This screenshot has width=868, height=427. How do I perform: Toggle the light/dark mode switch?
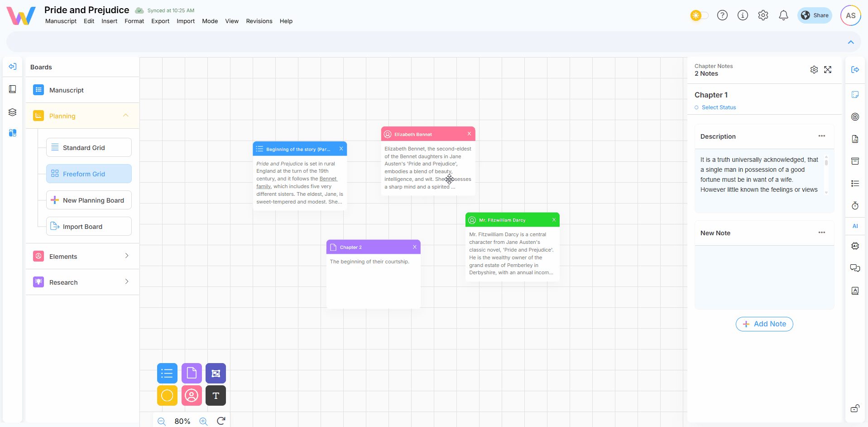click(x=699, y=15)
